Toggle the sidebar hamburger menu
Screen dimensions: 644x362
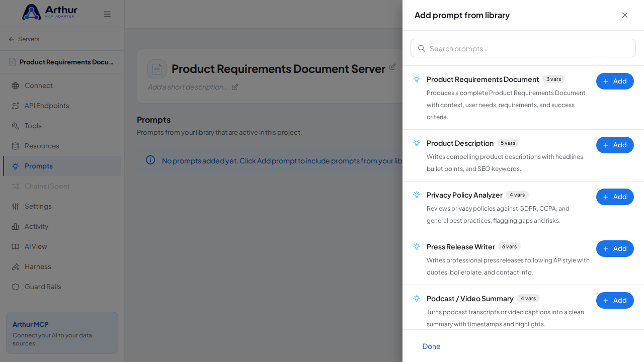point(107,14)
